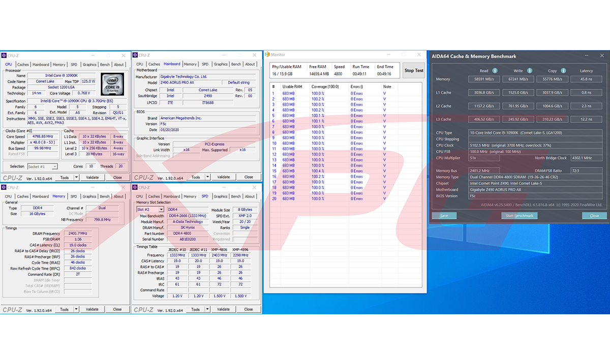
Task: Click the Read info icon in AIDA64
Action: pos(495,71)
